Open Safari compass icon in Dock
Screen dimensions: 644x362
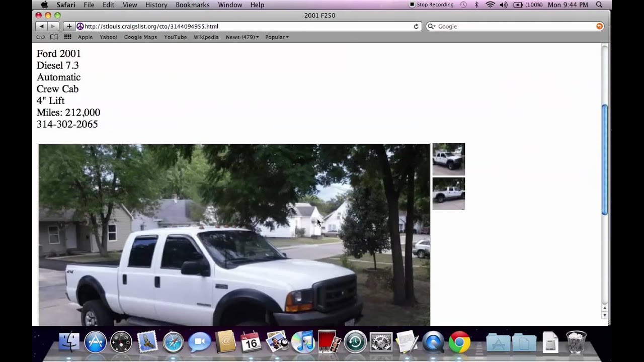[x=173, y=342]
